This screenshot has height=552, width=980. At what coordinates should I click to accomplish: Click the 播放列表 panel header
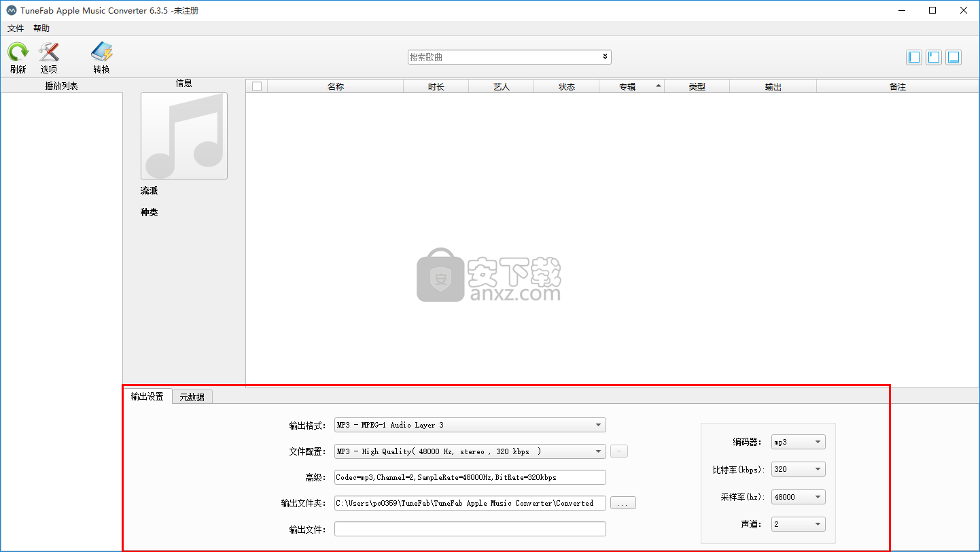pyautogui.click(x=61, y=86)
